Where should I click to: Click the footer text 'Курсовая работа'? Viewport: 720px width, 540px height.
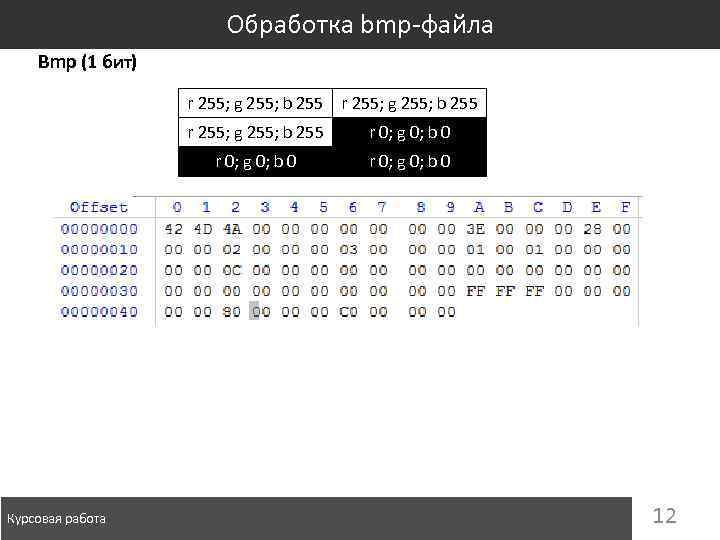pos(56,519)
